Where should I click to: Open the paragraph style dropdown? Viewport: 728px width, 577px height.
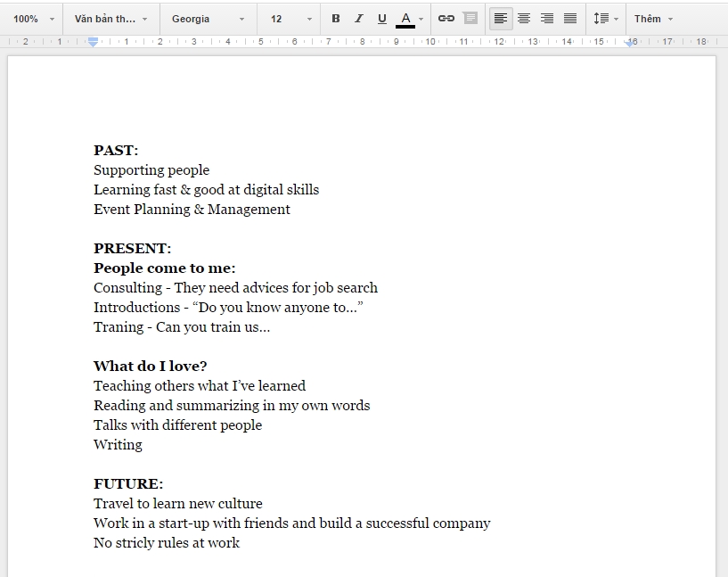click(110, 19)
